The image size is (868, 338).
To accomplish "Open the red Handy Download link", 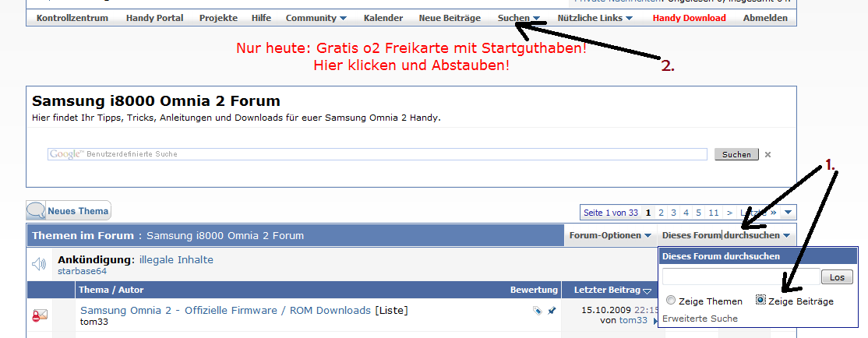I will 690,18.
